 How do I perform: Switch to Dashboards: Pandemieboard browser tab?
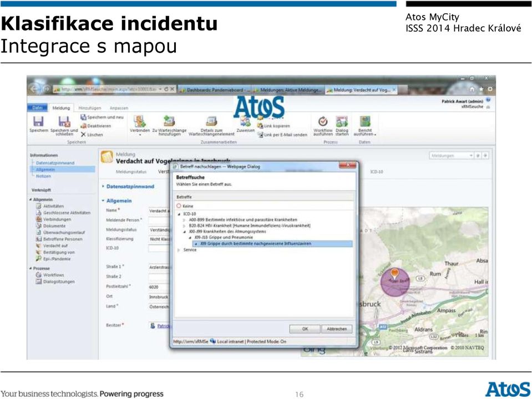pos(215,90)
